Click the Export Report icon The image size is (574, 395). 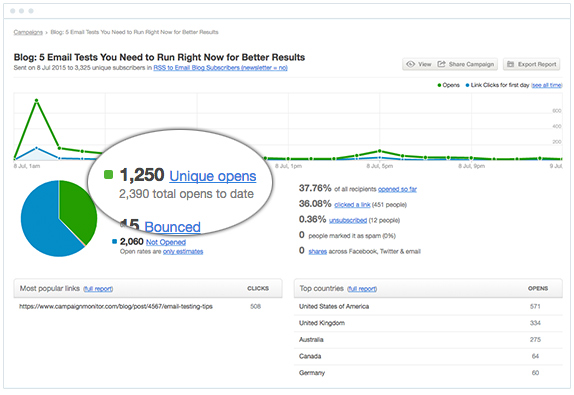pyautogui.click(x=510, y=64)
